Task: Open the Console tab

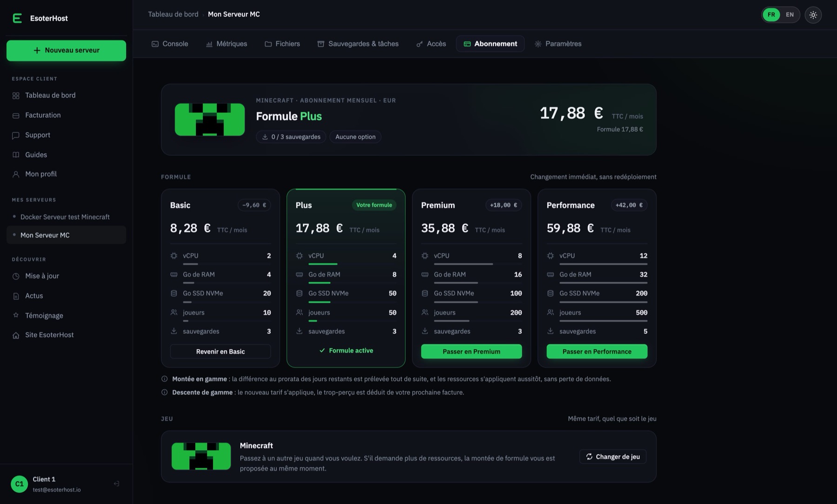Action: tap(170, 44)
